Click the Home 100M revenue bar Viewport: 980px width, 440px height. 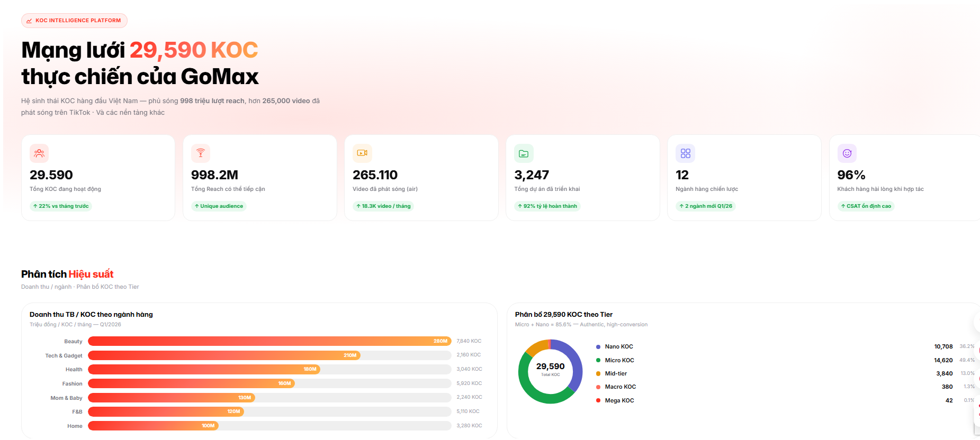[153, 426]
